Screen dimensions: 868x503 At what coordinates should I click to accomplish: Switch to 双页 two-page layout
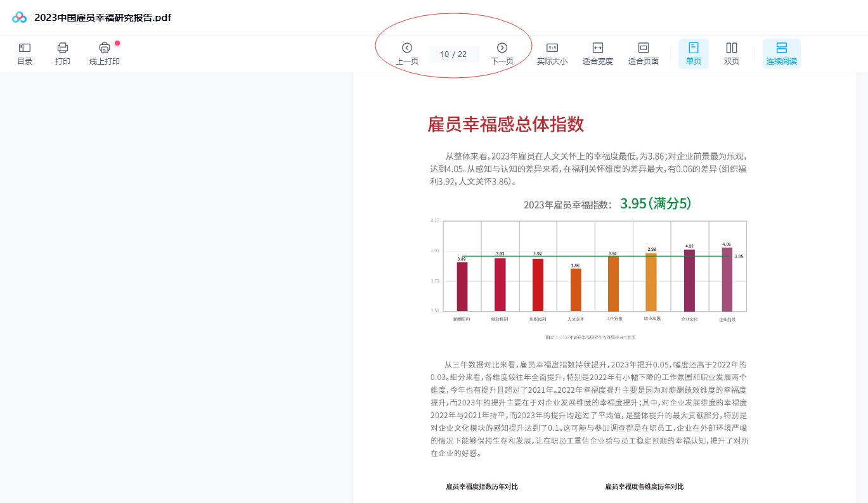point(731,53)
